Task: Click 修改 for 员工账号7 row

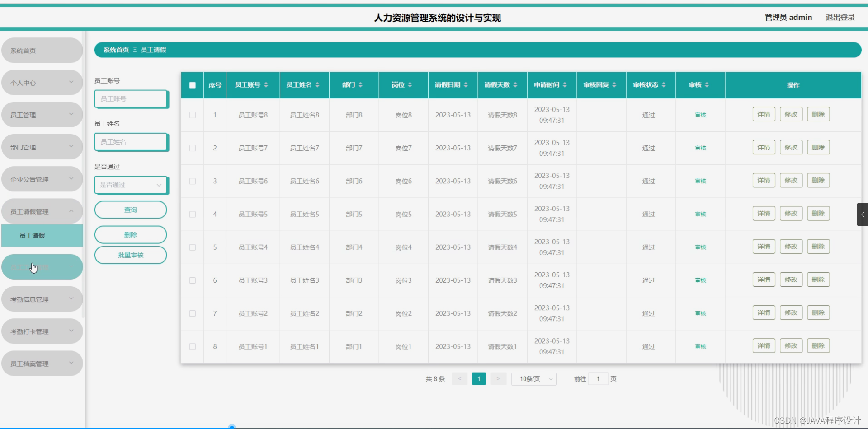Action: coord(791,147)
